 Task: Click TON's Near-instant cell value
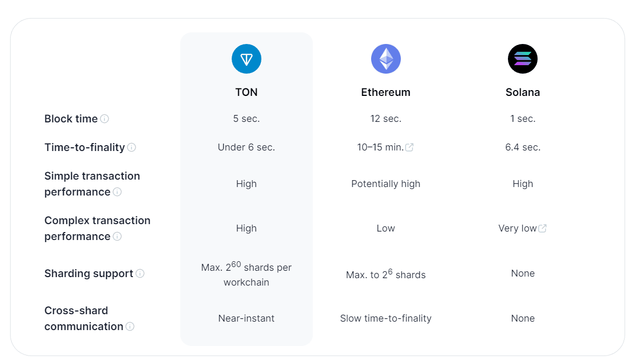(247, 318)
